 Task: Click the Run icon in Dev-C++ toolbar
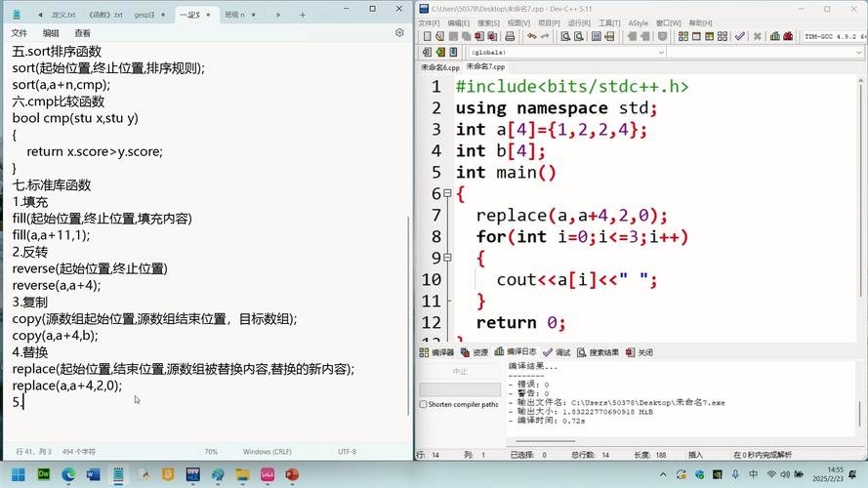(696, 36)
